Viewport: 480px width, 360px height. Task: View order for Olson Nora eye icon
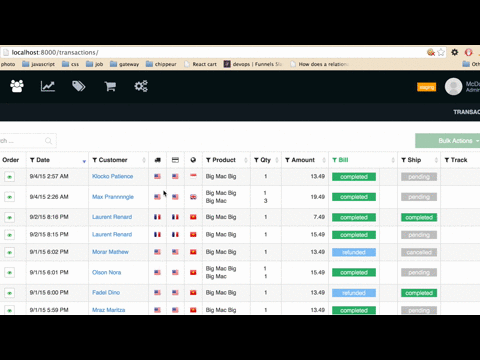tap(10, 273)
